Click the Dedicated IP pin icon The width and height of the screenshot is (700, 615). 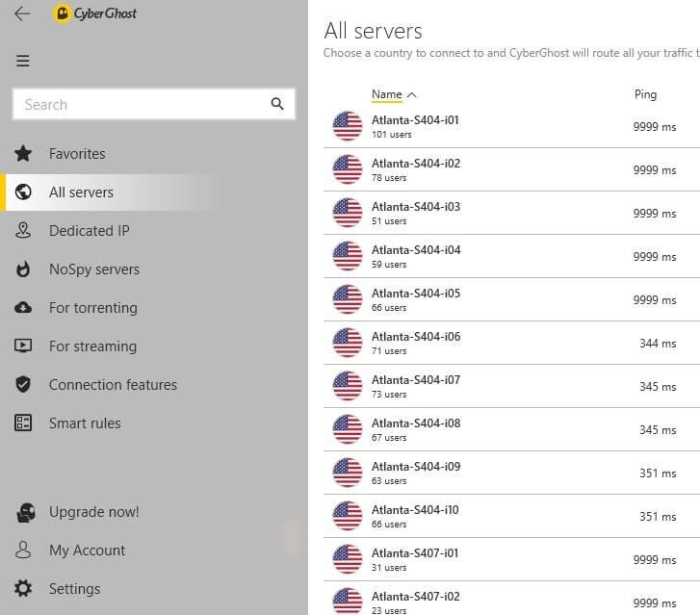(23, 230)
